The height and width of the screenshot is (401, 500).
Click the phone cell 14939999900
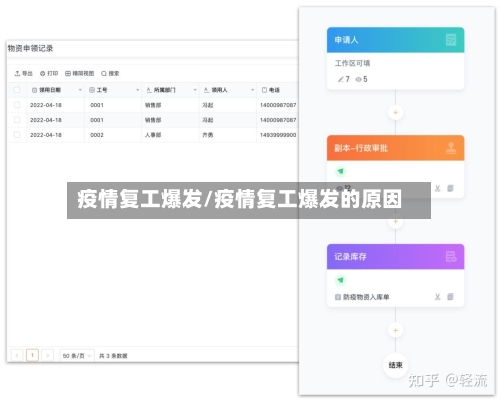(x=278, y=135)
